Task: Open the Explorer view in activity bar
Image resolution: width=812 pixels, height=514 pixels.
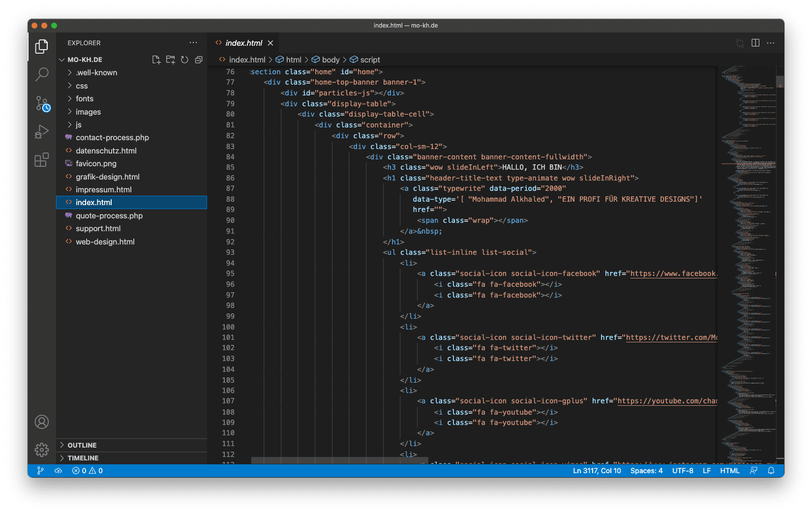Action: (42, 47)
